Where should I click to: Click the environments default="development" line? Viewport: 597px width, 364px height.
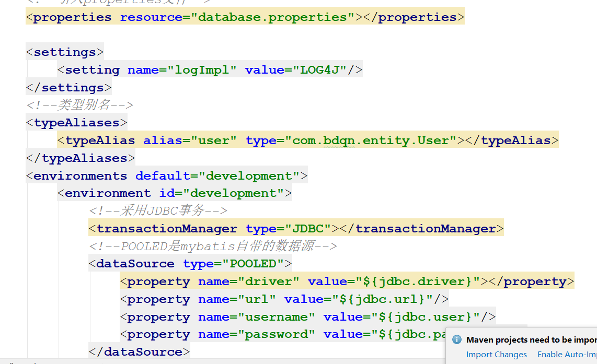167,175
